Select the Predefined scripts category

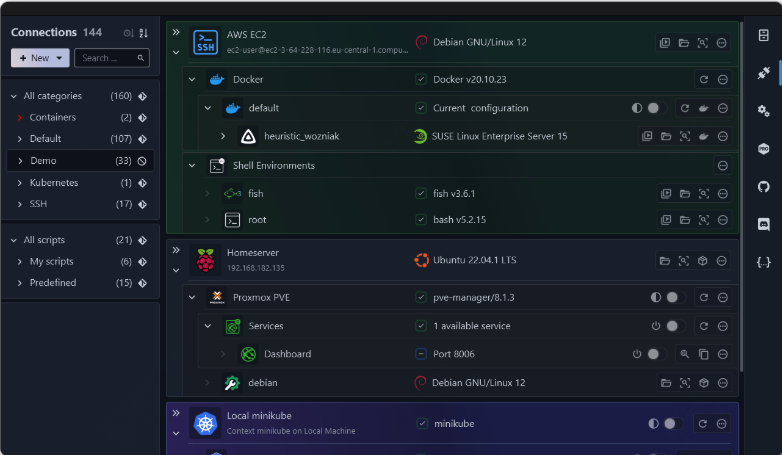point(52,283)
